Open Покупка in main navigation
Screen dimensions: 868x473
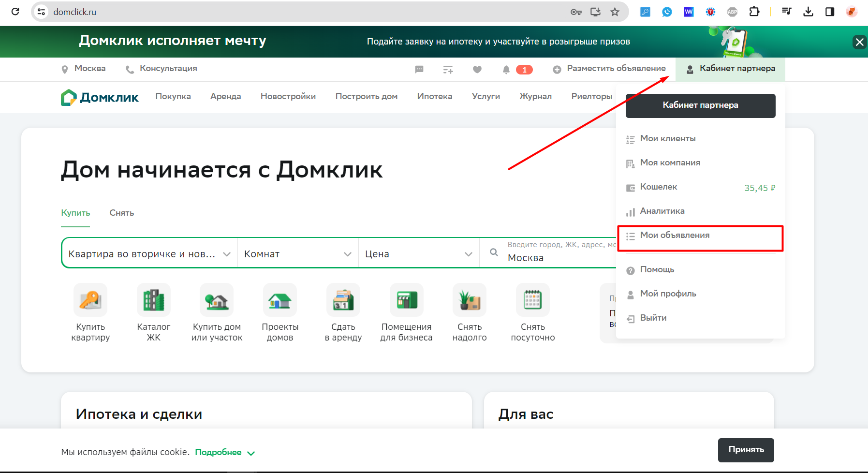coord(173,96)
